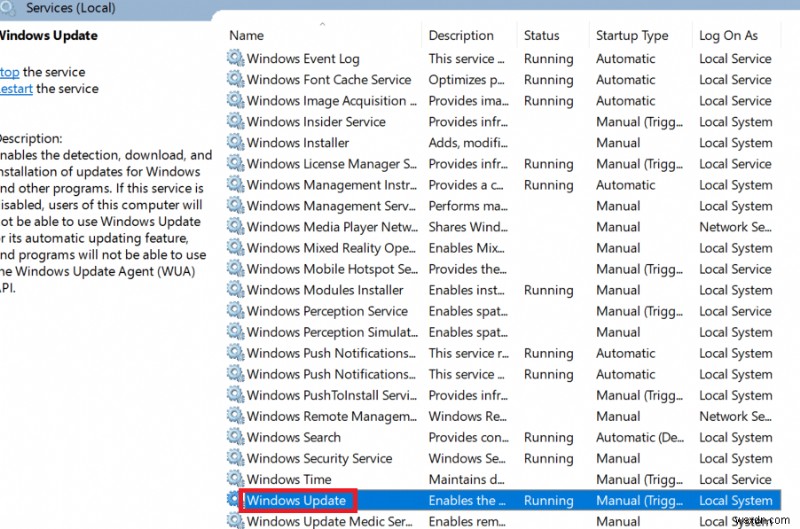The height and width of the screenshot is (529, 800).
Task: Click Enables rem... description for Update Medic
Action: click(x=467, y=521)
